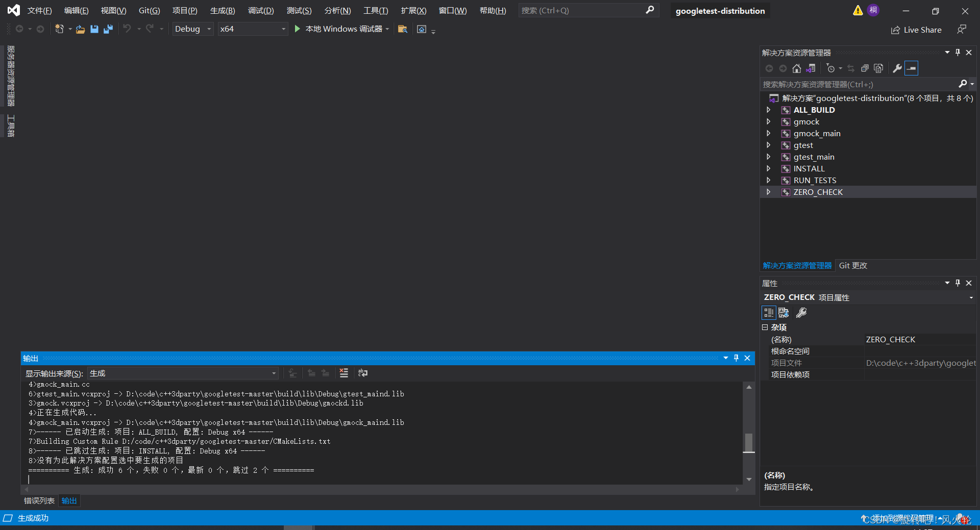Open the 文件(F) menu
980x530 pixels.
click(39, 10)
